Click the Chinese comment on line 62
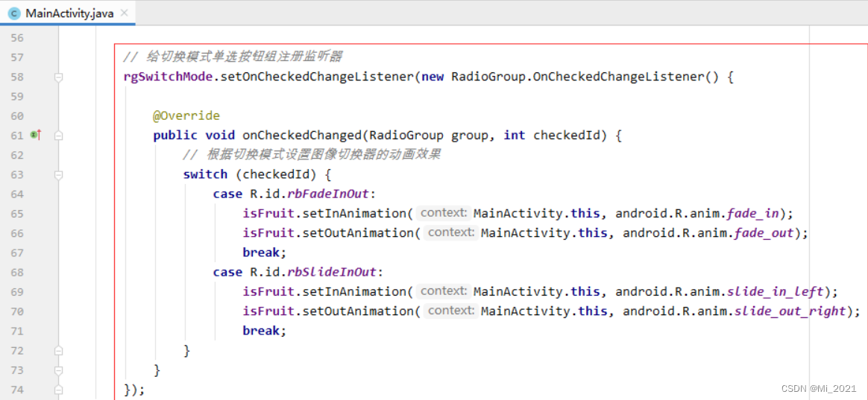The image size is (868, 400). pyautogui.click(x=312, y=155)
